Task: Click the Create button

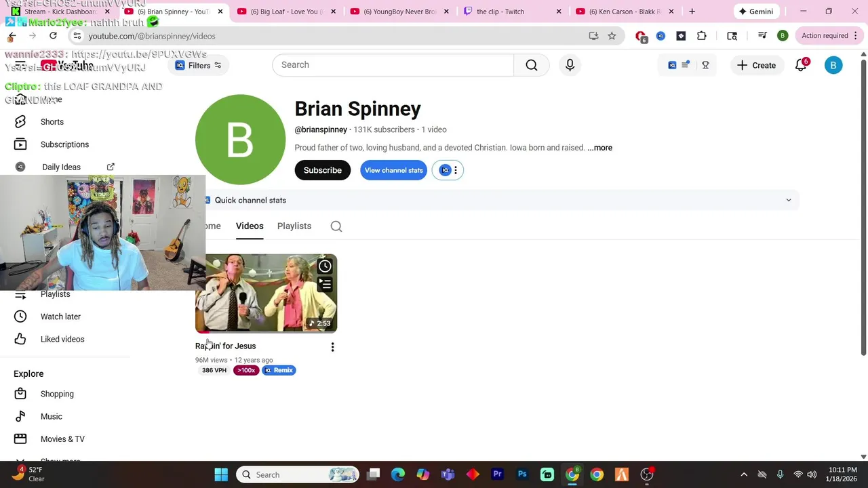Action: click(756, 65)
